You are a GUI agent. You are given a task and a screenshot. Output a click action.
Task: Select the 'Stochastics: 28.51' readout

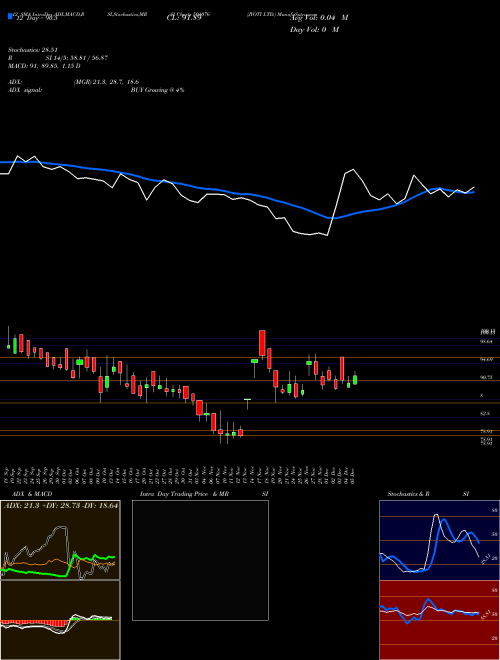33,49
